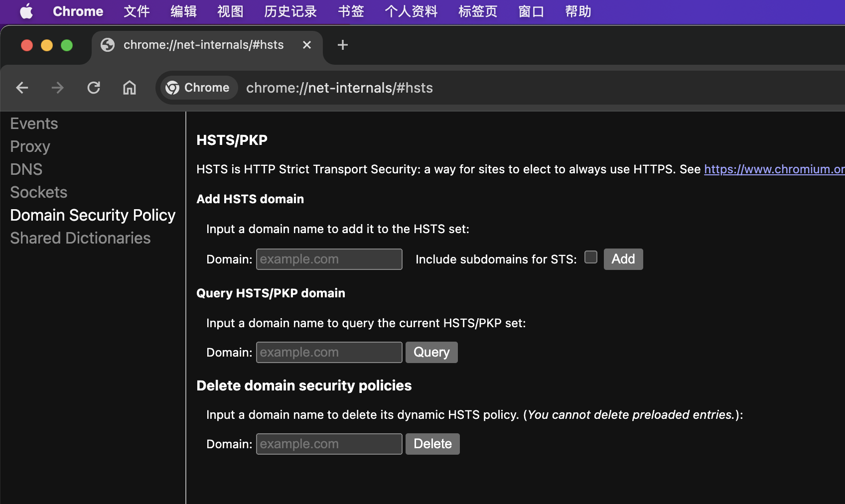Open a new tab with plus icon

click(x=343, y=45)
